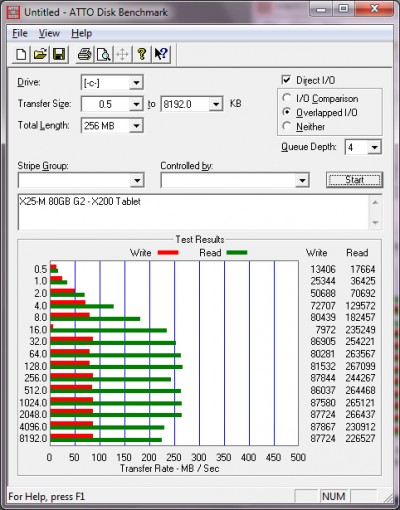
Task: Click the 'For Help, press F1' status text
Action: pos(46,497)
